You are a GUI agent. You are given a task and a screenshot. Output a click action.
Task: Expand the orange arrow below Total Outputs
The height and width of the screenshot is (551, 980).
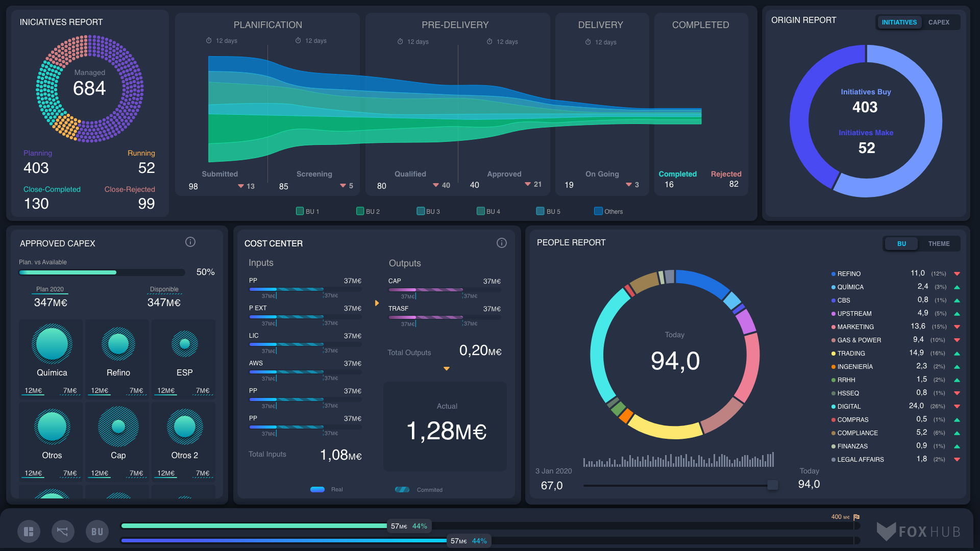(x=447, y=368)
